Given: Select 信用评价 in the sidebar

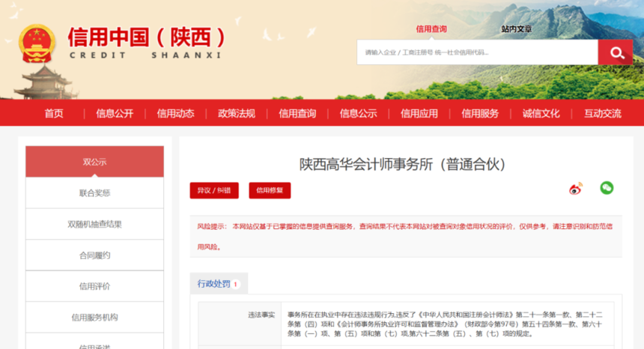Looking at the screenshot, I should 94,286.
